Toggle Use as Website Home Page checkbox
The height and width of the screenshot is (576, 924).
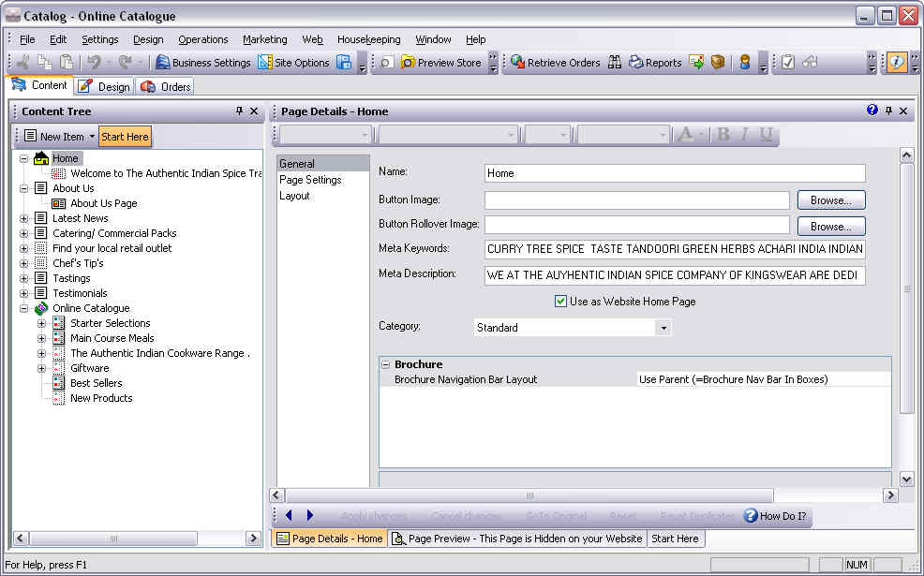pyautogui.click(x=560, y=302)
